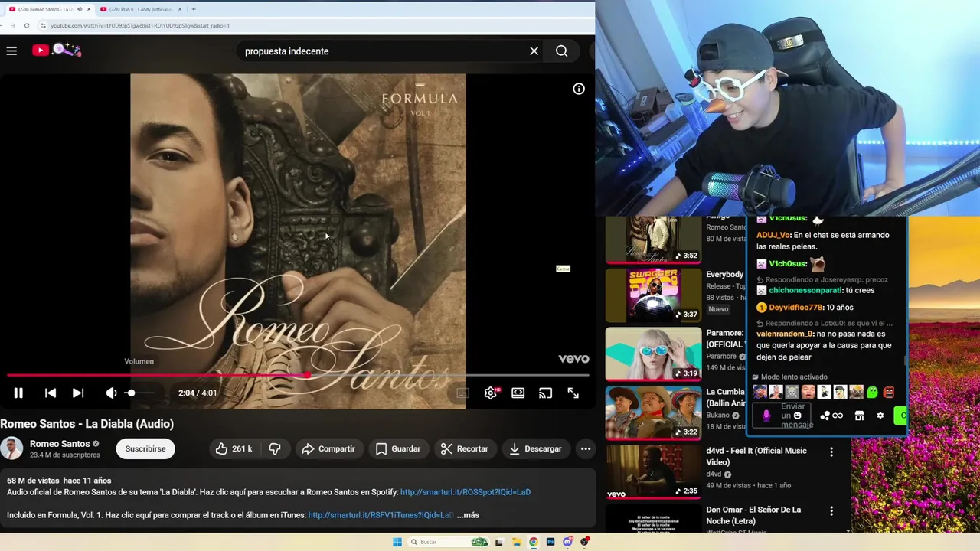Open the Amigo Romeo Santos 3:52 thumbnail

[653, 240]
